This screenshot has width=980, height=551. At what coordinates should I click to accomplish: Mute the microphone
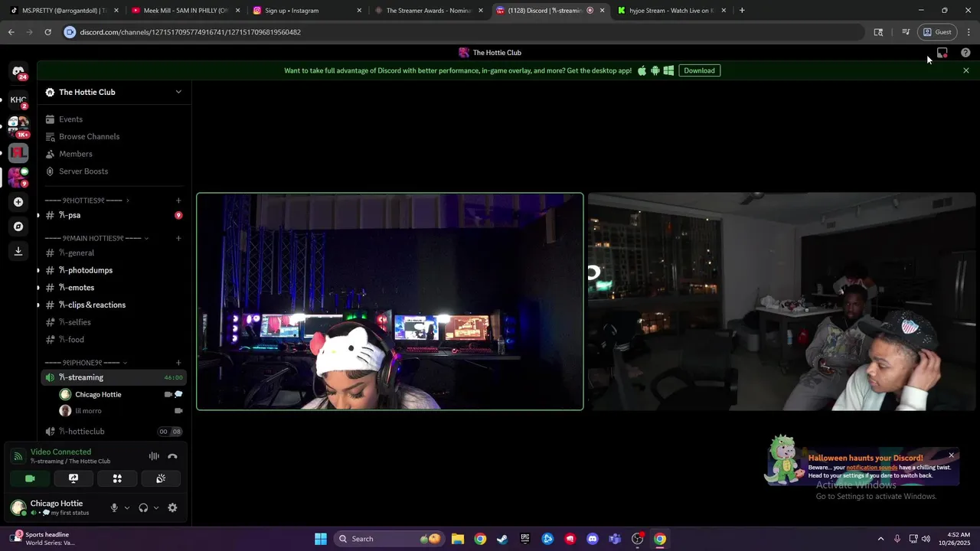pos(114,507)
